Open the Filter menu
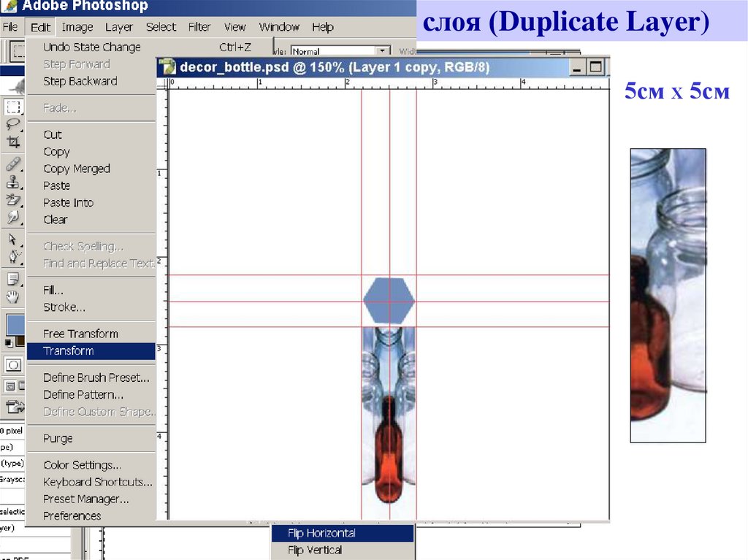The width and height of the screenshot is (748, 560). pos(199,27)
